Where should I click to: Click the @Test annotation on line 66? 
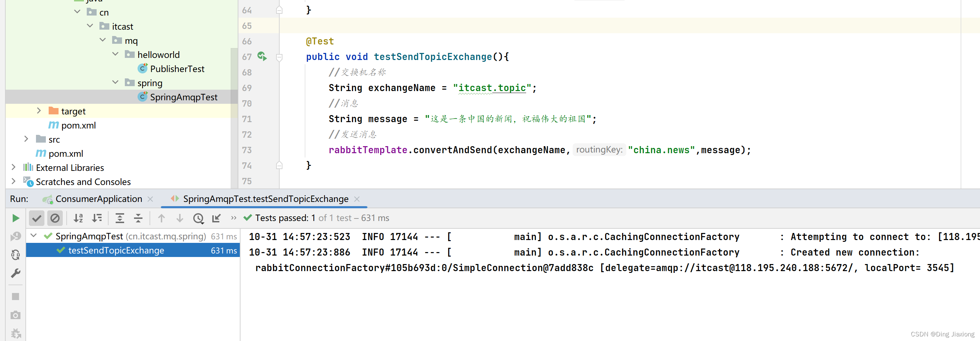point(320,41)
